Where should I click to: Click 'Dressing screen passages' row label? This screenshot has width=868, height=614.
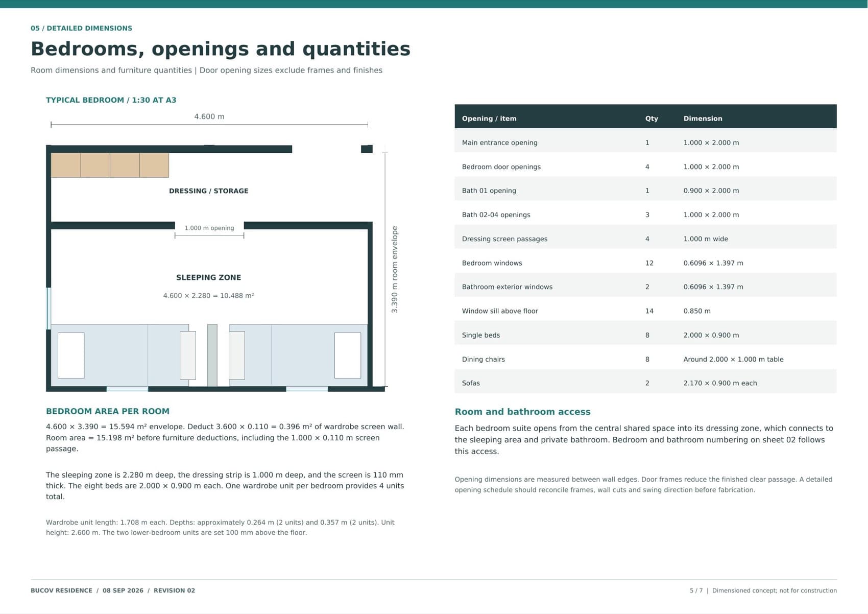coord(504,239)
